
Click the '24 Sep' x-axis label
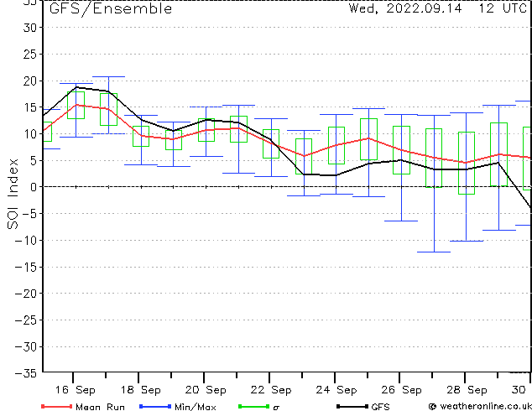336,390
